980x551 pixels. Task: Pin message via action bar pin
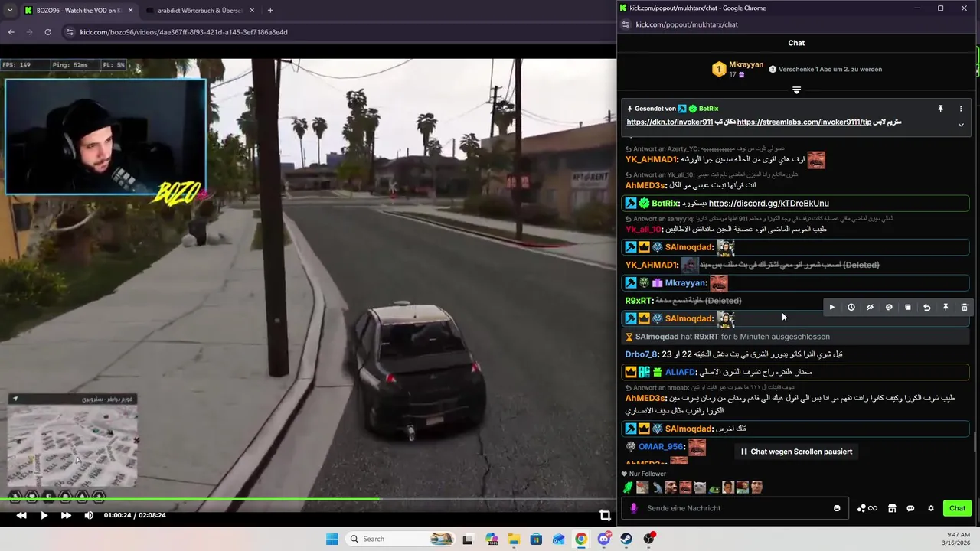click(x=946, y=307)
